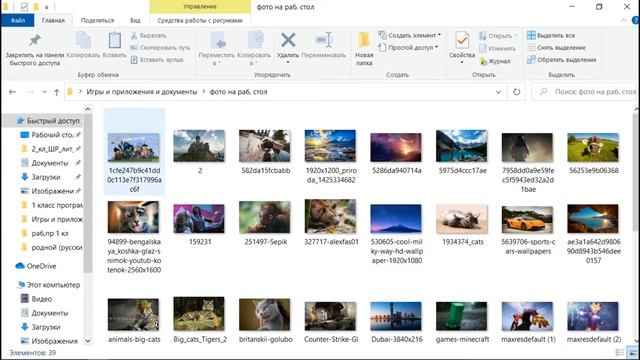Click Скопировать путь option
This screenshot has height=360, width=640.
(160, 47)
